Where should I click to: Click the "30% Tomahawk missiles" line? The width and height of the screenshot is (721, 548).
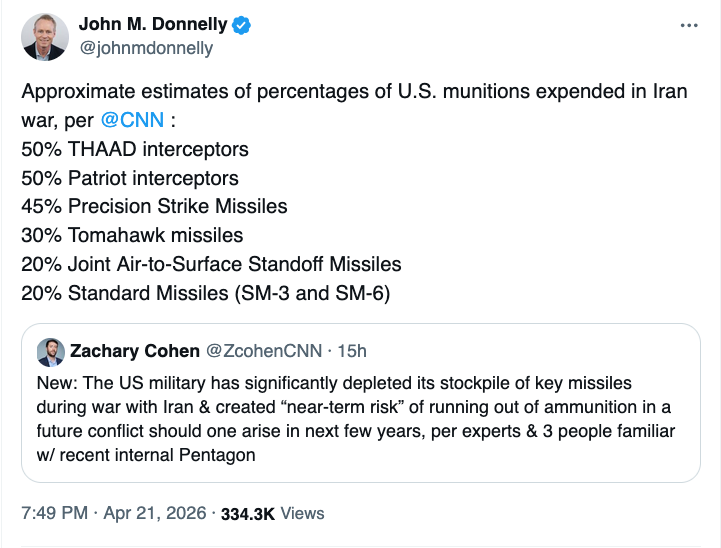(x=132, y=236)
